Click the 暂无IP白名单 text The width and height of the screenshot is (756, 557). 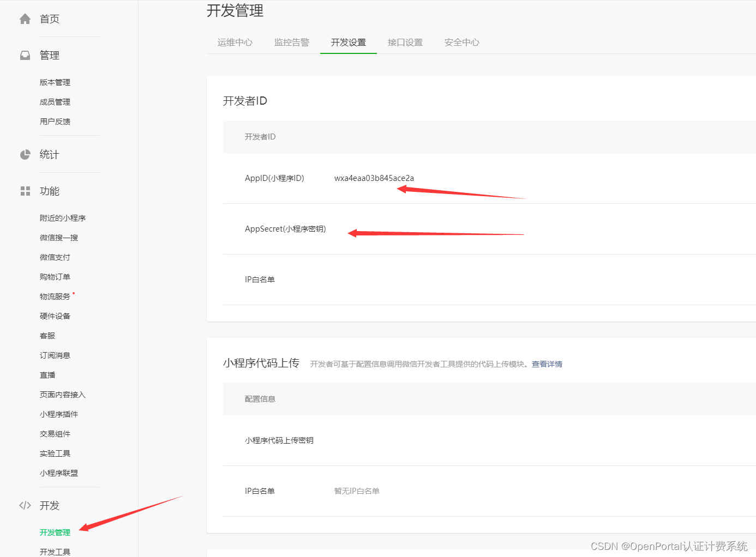click(x=357, y=491)
